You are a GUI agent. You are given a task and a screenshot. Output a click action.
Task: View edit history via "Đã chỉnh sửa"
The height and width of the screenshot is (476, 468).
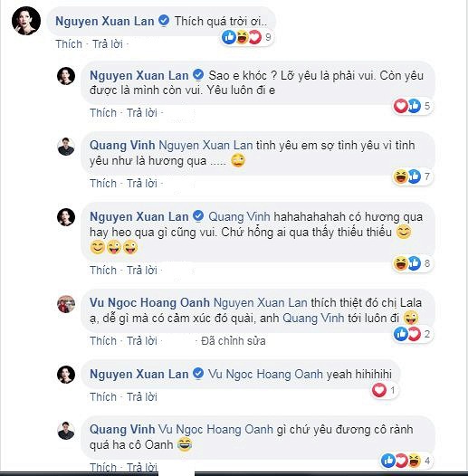[x=234, y=340]
